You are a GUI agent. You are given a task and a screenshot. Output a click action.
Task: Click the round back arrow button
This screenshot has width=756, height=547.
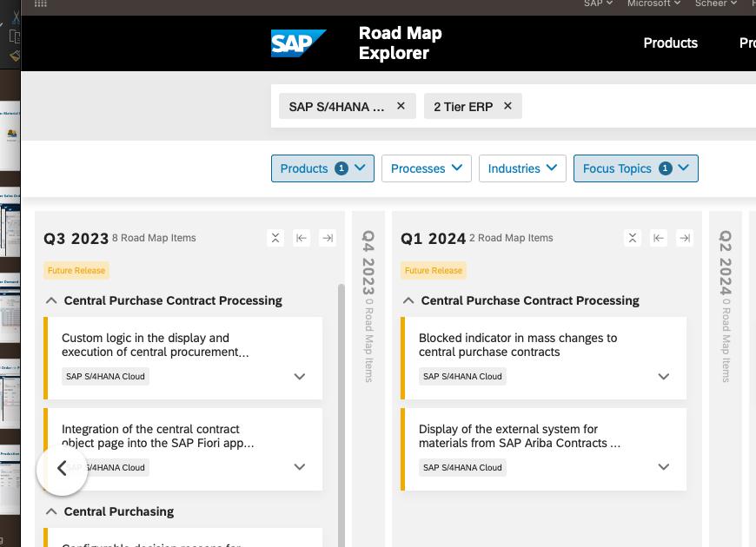click(x=62, y=469)
